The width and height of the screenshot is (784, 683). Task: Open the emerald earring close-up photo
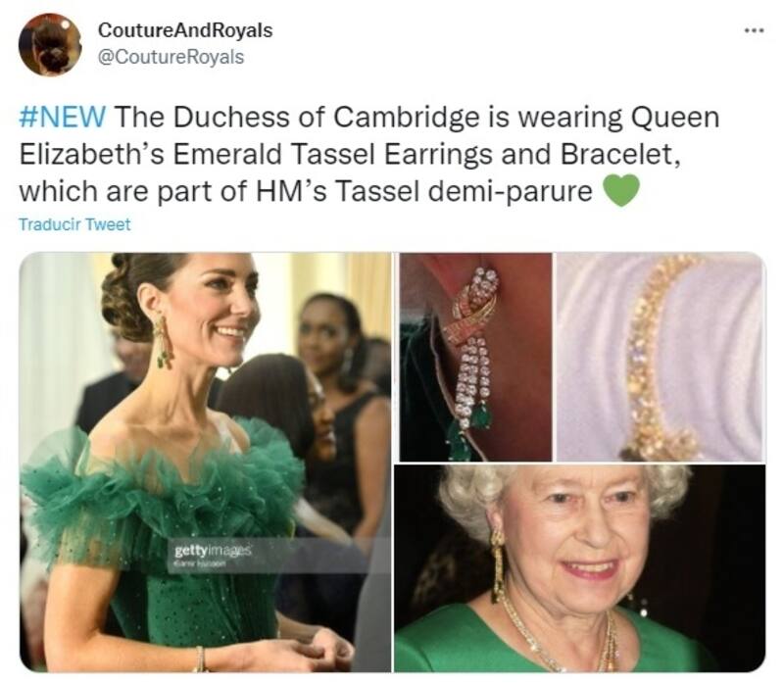(x=475, y=357)
